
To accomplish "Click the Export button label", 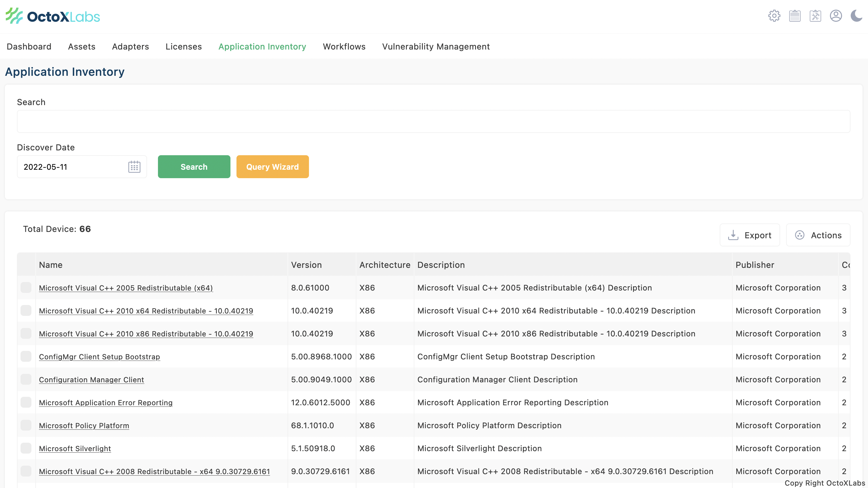I will pos(758,235).
